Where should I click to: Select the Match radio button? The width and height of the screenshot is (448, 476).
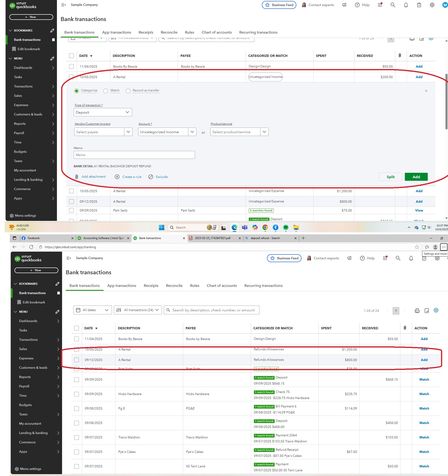[106, 91]
